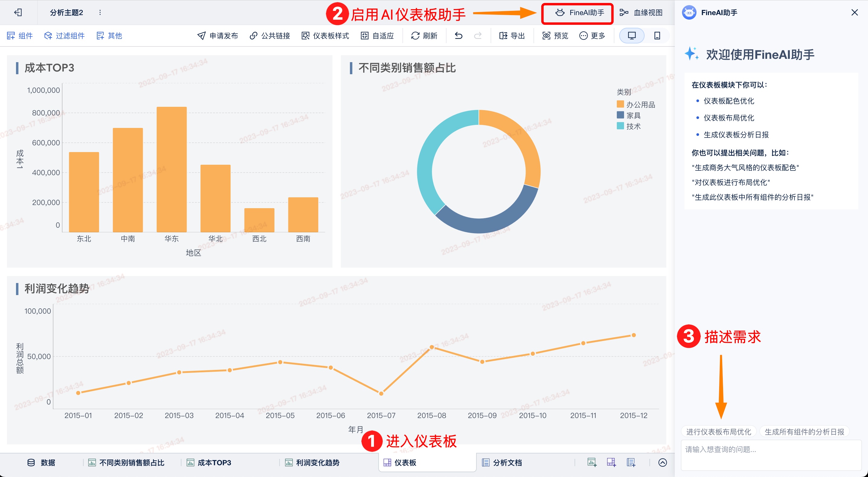The image size is (868, 477).
Task: Click the 进行仪表板布局优化 suggestion
Action: click(718, 431)
